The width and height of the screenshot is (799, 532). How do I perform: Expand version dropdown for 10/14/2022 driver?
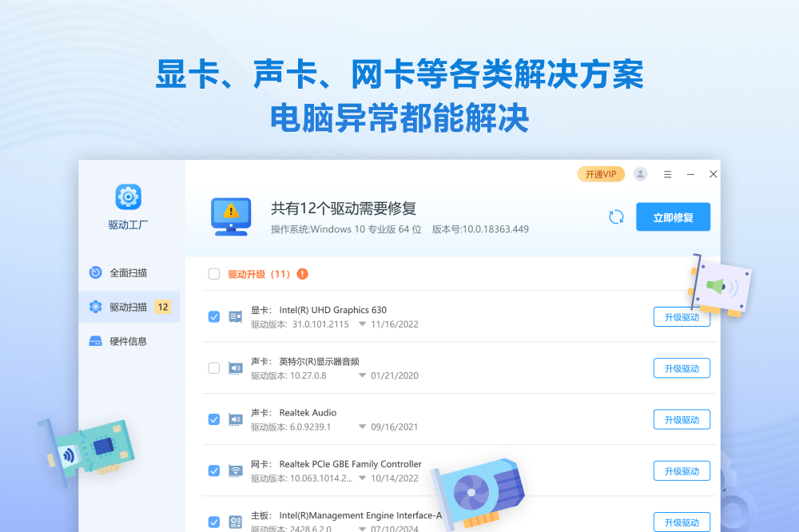[362, 478]
